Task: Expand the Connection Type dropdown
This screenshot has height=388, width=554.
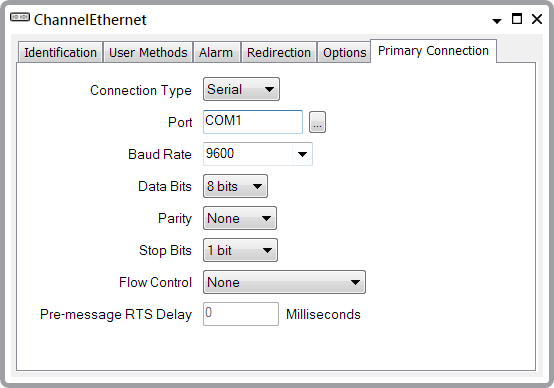Action: click(x=241, y=89)
